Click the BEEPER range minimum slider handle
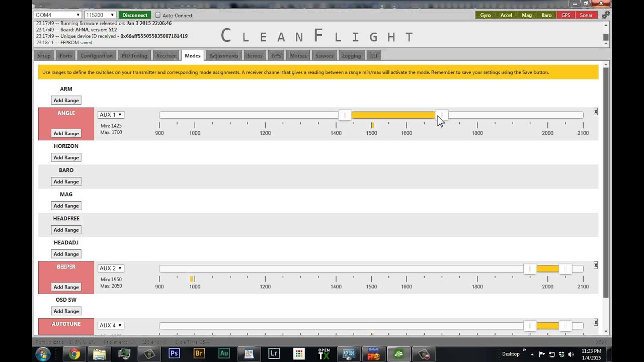 coord(530,268)
